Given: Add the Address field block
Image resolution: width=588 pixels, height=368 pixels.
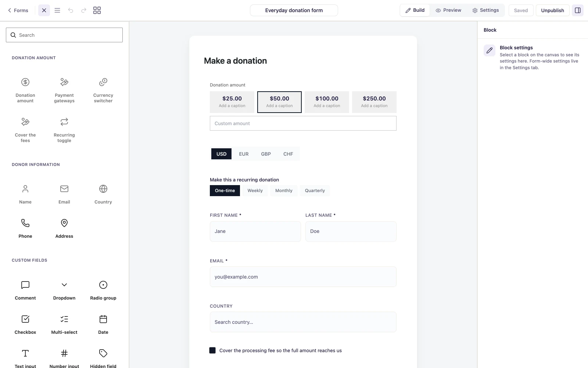Looking at the screenshot, I should [64, 229].
